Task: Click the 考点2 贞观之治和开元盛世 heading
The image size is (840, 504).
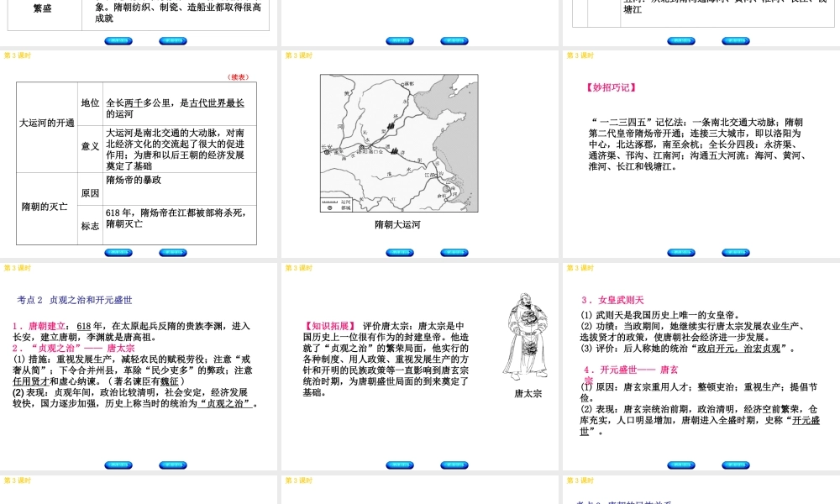Action: pos(75,300)
